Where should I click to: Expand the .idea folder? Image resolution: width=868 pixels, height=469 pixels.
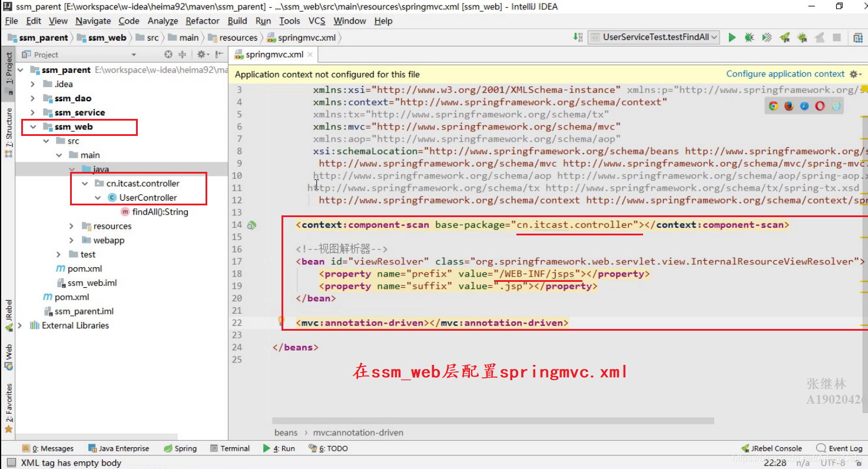click(x=33, y=84)
